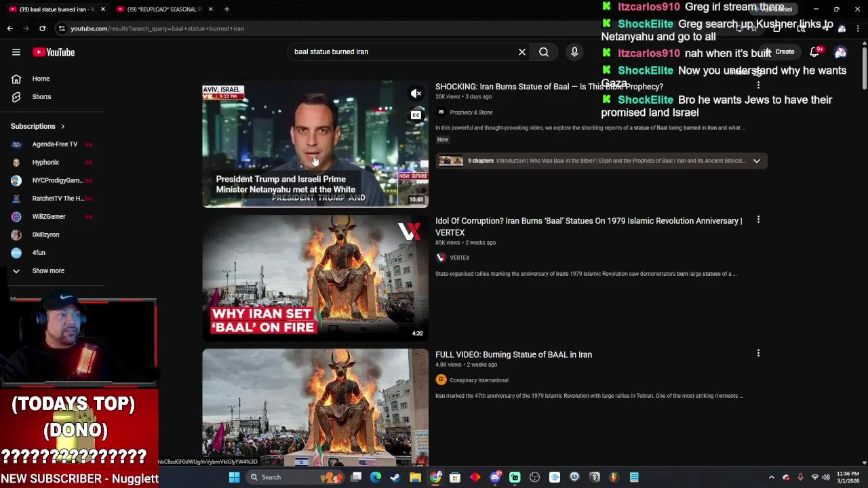Image resolution: width=868 pixels, height=488 pixels.
Task: Play the Tel Aviv reporter thumbnail video
Action: coord(315,144)
